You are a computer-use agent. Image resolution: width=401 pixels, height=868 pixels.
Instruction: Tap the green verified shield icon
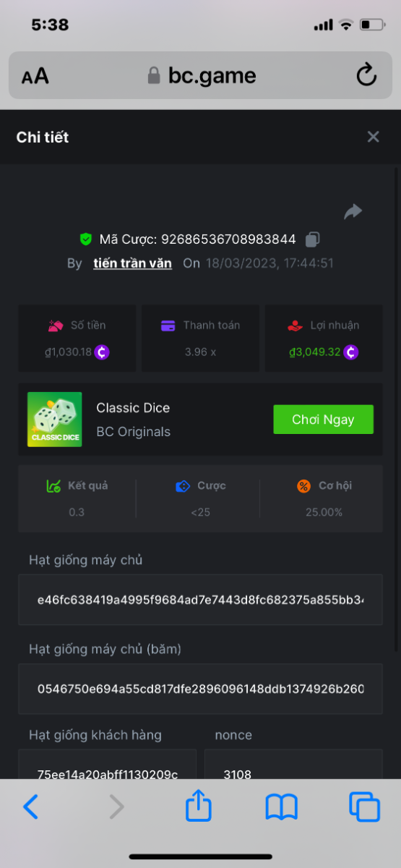pyautogui.click(x=86, y=239)
